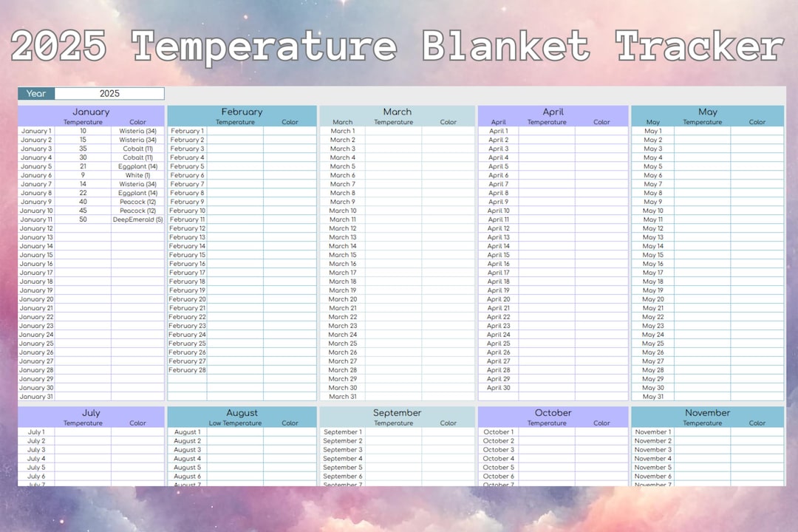The width and height of the screenshot is (798, 532).
Task: Click the July month header
Action: pos(90,414)
